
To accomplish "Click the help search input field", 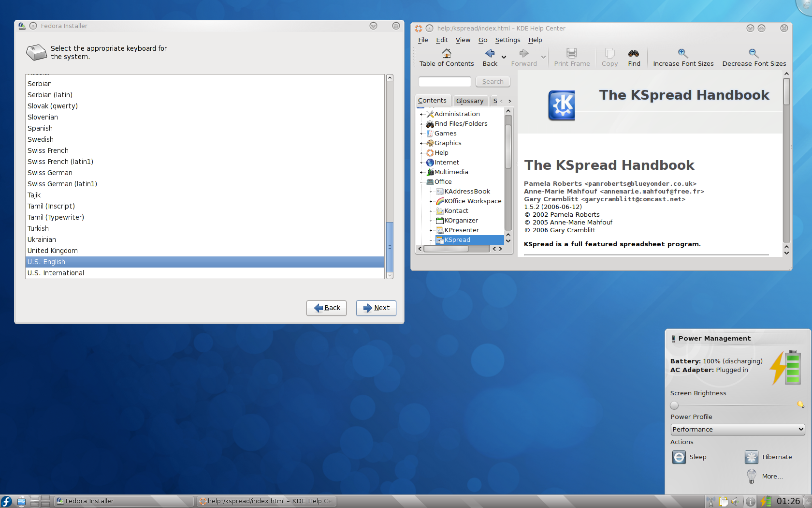I will 445,82.
